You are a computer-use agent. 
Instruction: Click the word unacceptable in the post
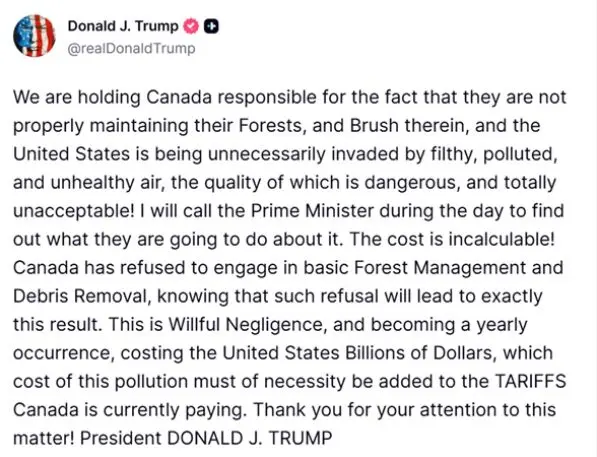click(71, 211)
